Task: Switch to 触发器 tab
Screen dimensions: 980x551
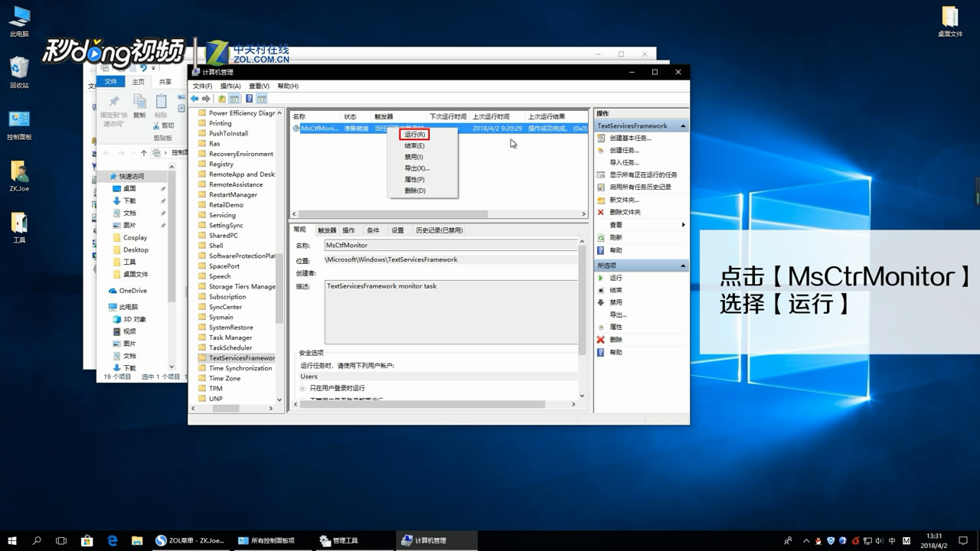Action: click(327, 230)
